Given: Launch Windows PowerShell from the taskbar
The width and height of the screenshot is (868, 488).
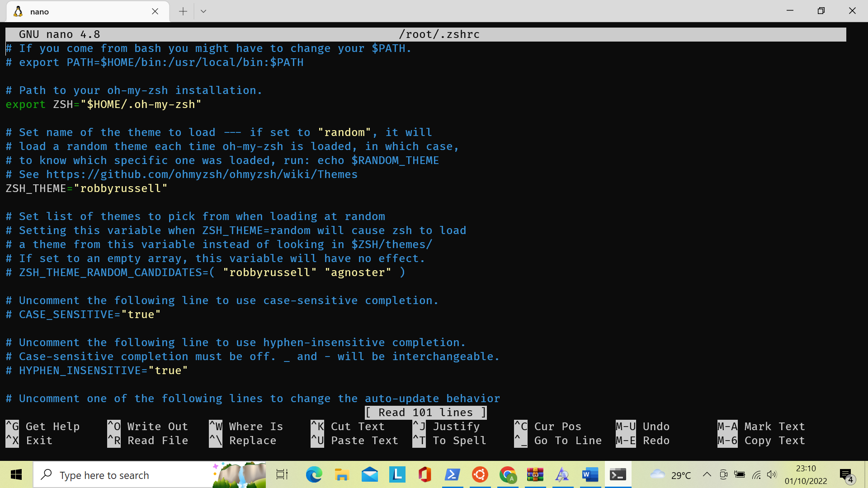Looking at the screenshot, I should click(x=453, y=475).
